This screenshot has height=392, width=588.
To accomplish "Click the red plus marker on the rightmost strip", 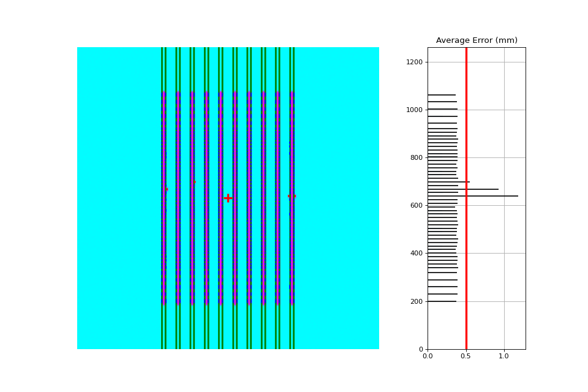I will click(292, 196).
